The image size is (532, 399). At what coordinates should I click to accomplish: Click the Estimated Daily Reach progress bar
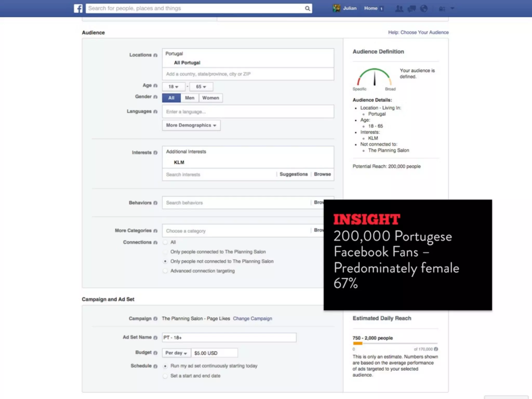395,343
